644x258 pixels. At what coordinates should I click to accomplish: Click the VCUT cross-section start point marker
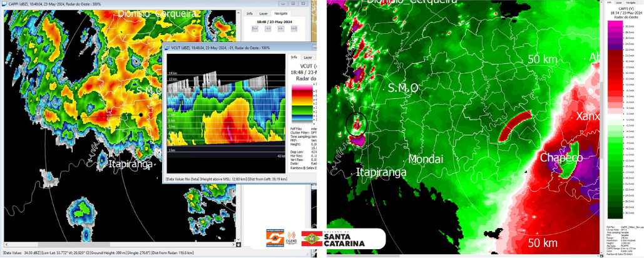[x=78, y=118]
